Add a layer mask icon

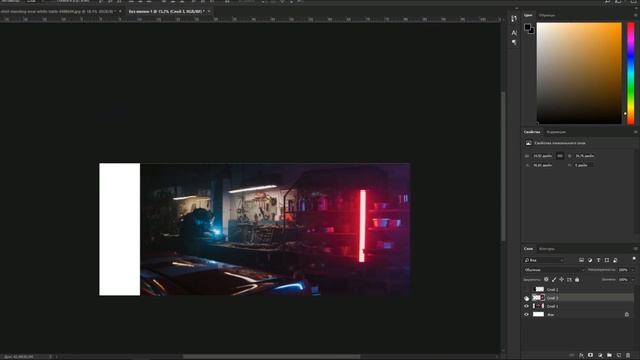click(591, 355)
